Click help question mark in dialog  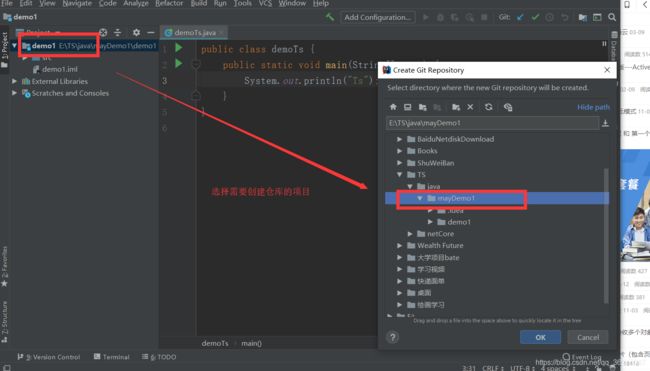point(393,337)
